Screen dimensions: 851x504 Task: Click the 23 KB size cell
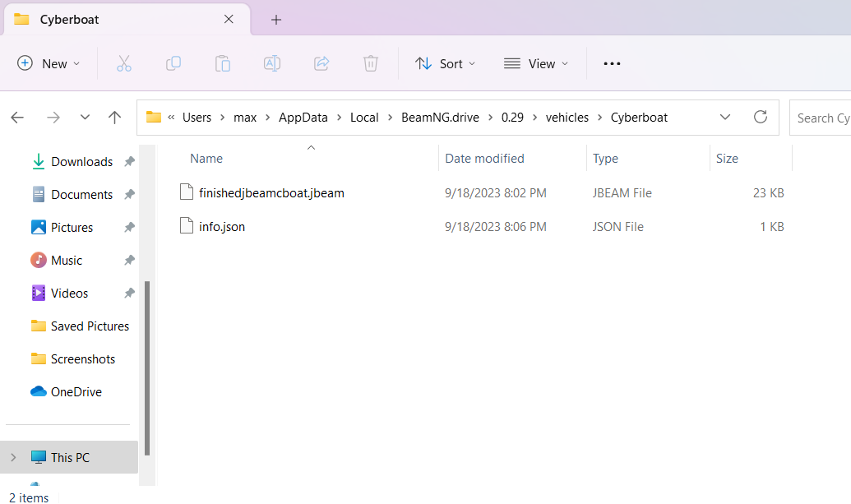point(768,192)
